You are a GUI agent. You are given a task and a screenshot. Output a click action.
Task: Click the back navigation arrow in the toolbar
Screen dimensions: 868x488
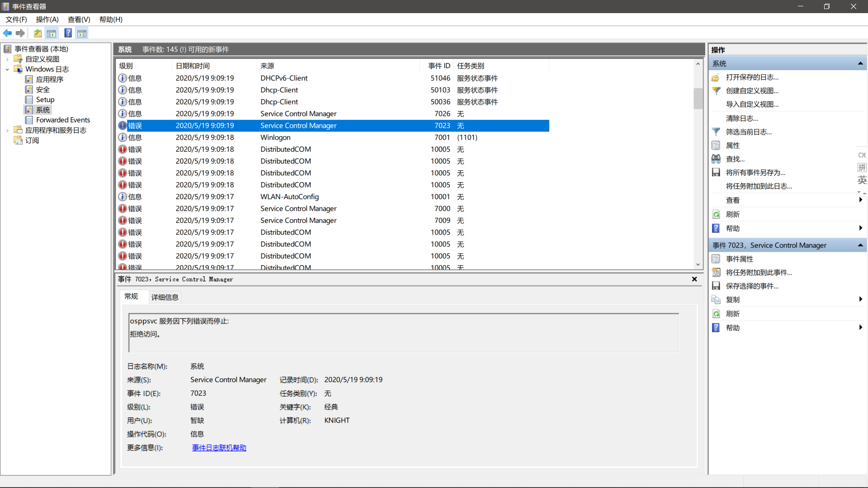click(7, 33)
